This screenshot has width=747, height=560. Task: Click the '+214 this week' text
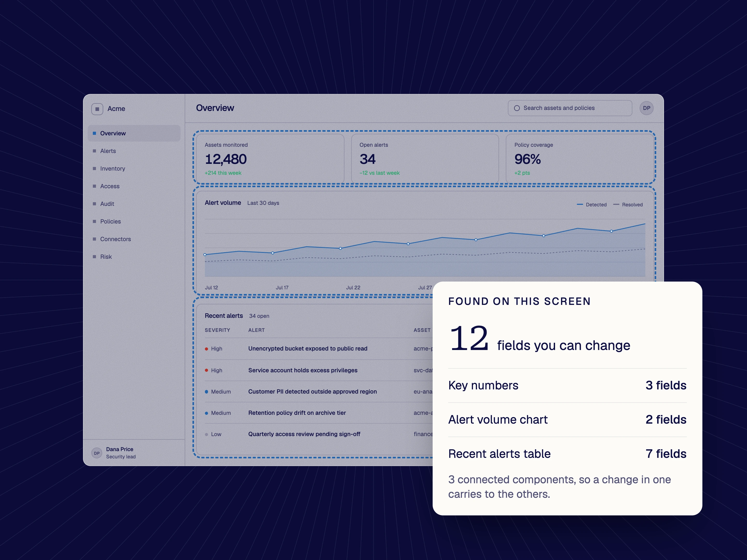click(x=223, y=173)
